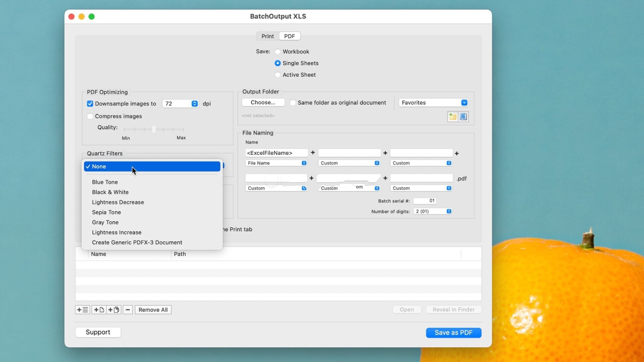Open the File Name component dropdown

276,163
